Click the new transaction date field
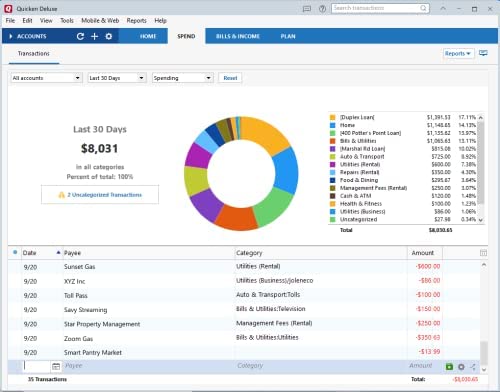 (37, 366)
